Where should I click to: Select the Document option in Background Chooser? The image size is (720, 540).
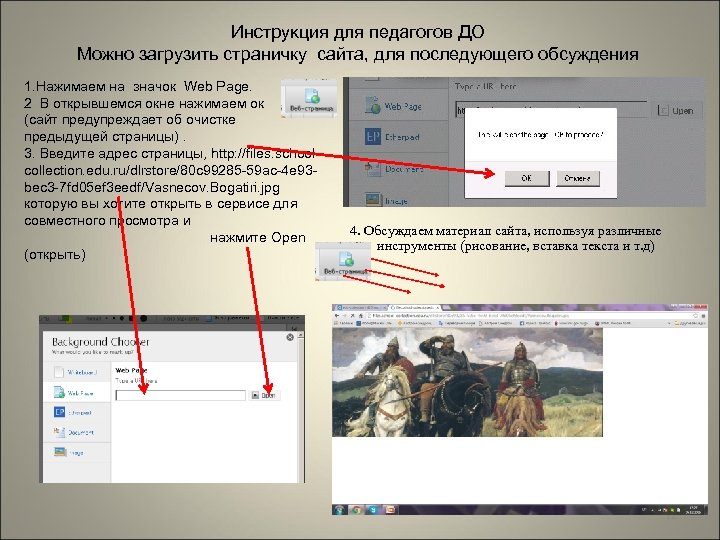pyautogui.click(x=77, y=432)
